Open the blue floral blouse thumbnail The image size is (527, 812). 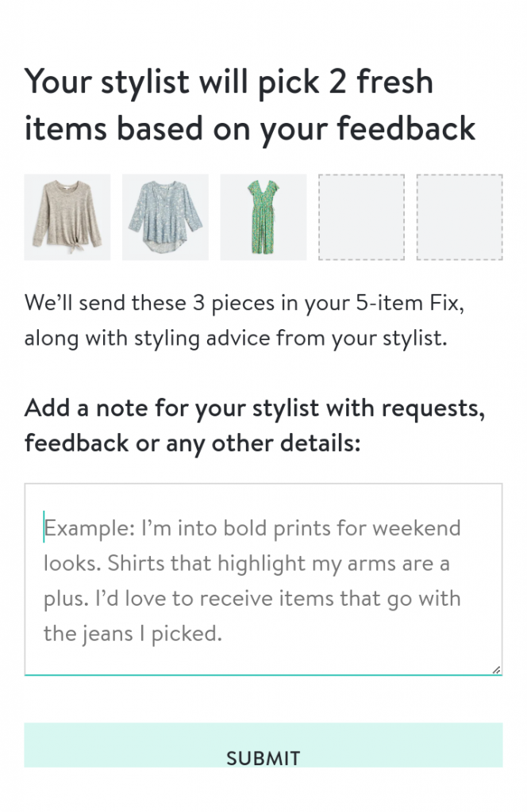tap(165, 217)
